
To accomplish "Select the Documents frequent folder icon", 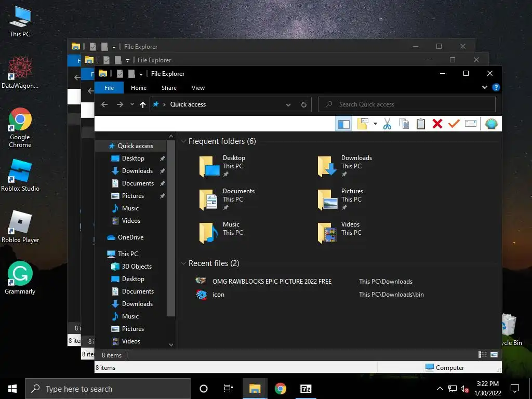I will (209, 199).
